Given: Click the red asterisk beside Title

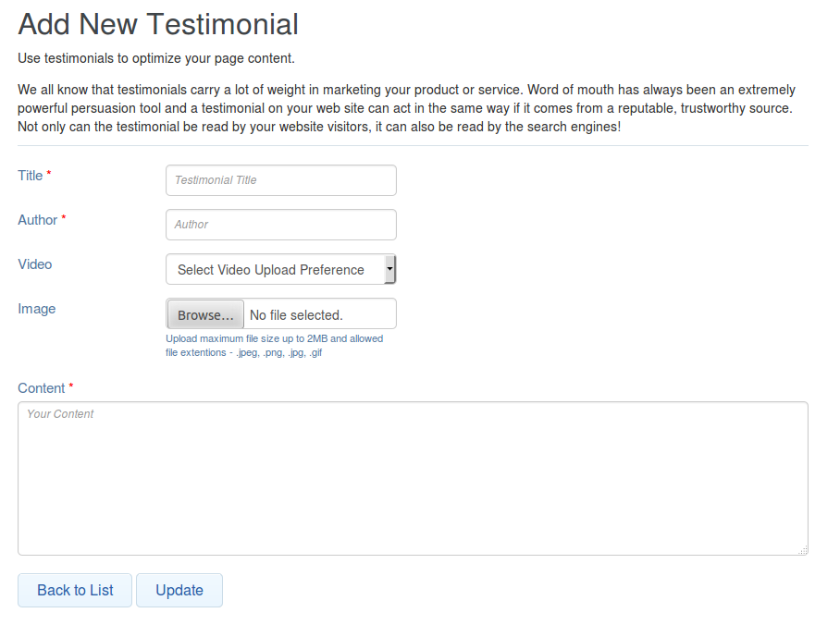Looking at the screenshot, I should (47, 172).
